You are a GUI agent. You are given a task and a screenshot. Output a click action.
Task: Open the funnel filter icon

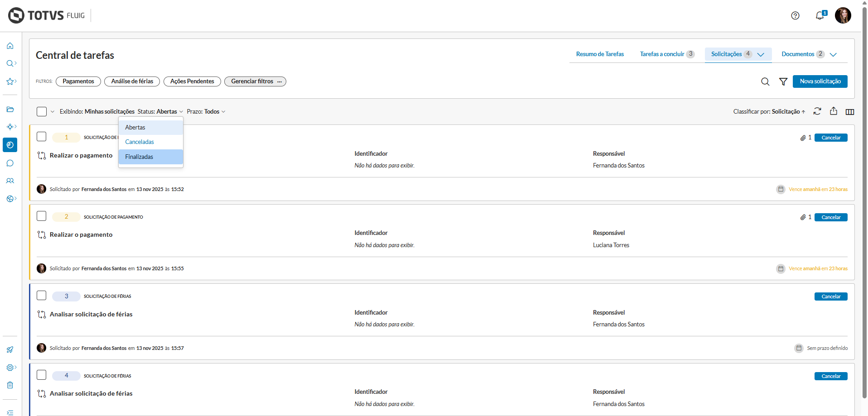click(783, 81)
